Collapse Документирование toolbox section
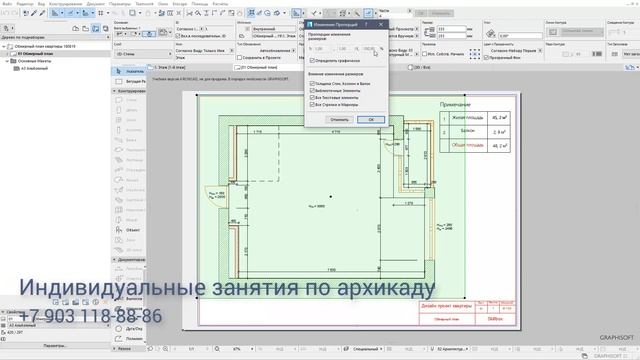This screenshot has width=640, height=360. coord(114,260)
